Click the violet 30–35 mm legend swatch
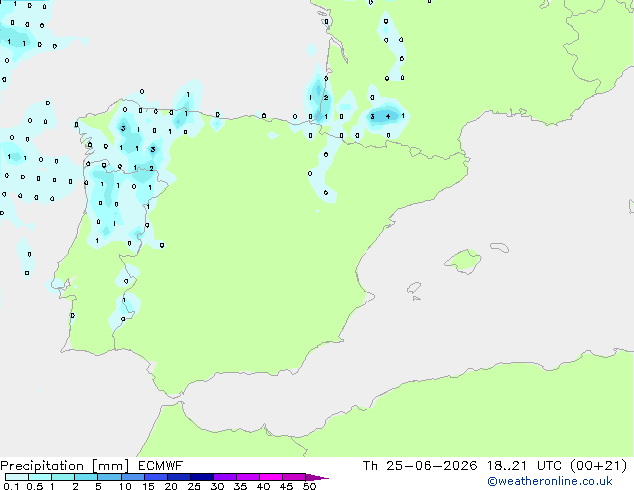634x490 pixels. (x=225, y=477)
